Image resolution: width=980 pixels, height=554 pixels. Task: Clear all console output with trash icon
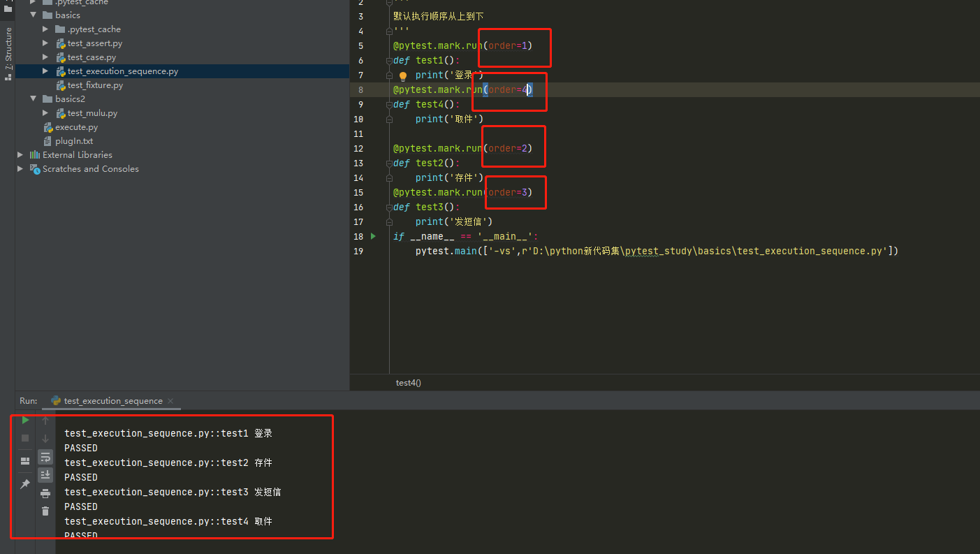pos(45,511)
